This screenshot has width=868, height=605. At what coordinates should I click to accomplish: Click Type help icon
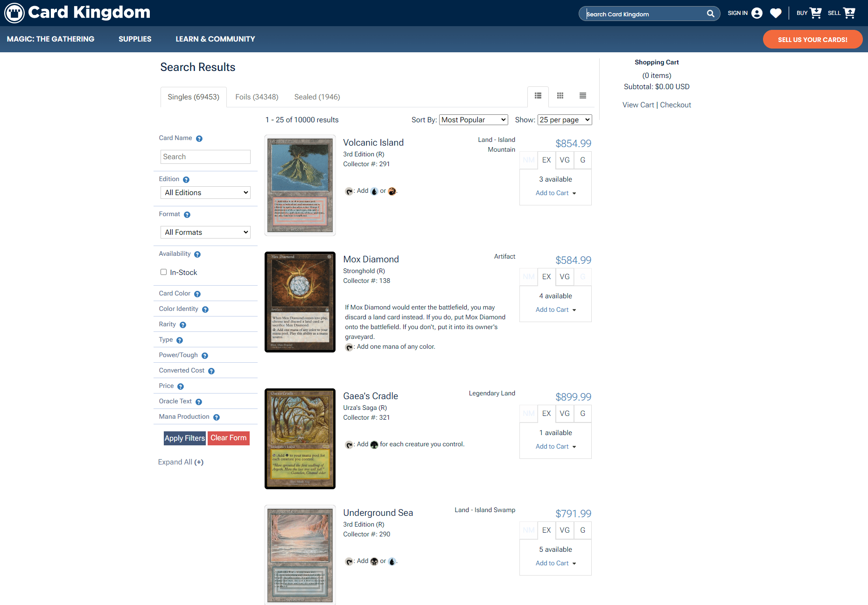pyautogui.click(x=180, y=340)
